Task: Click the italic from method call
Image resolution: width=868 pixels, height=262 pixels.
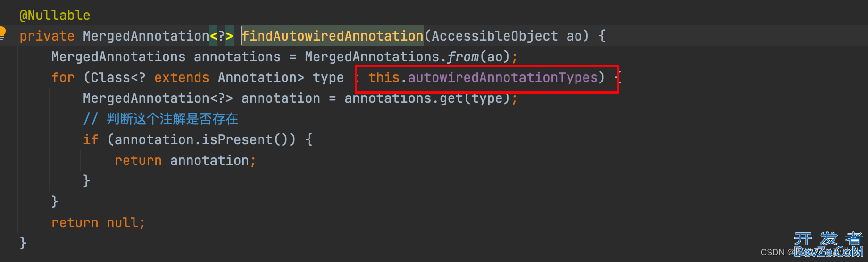Action: tap(463, 57)
